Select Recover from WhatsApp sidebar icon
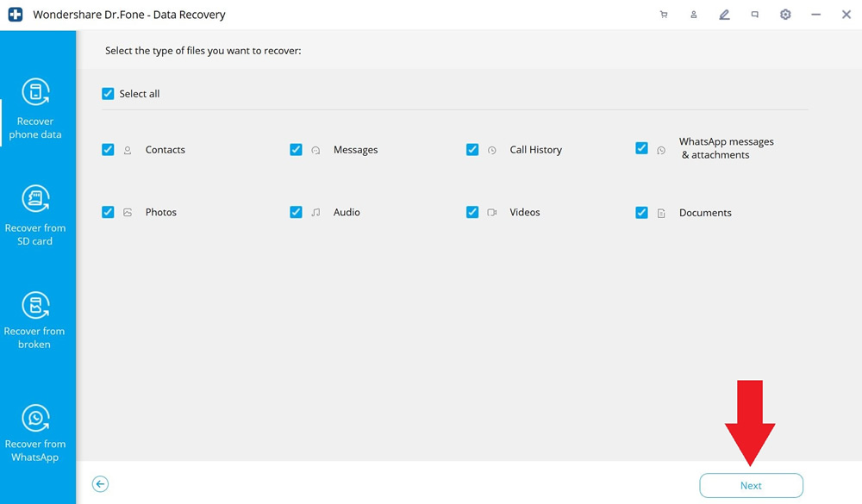Screen dimensions: 862x504 click(x=35, y=418)
